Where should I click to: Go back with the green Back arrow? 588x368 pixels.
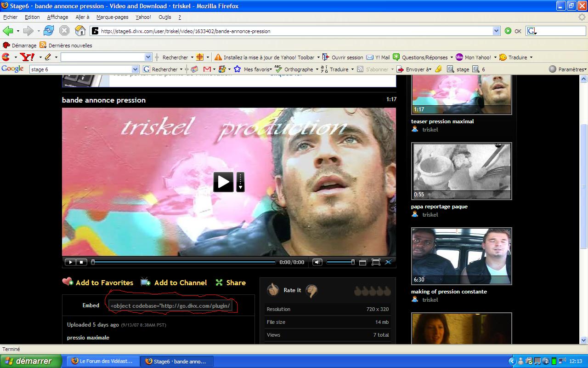coord(7,31)
